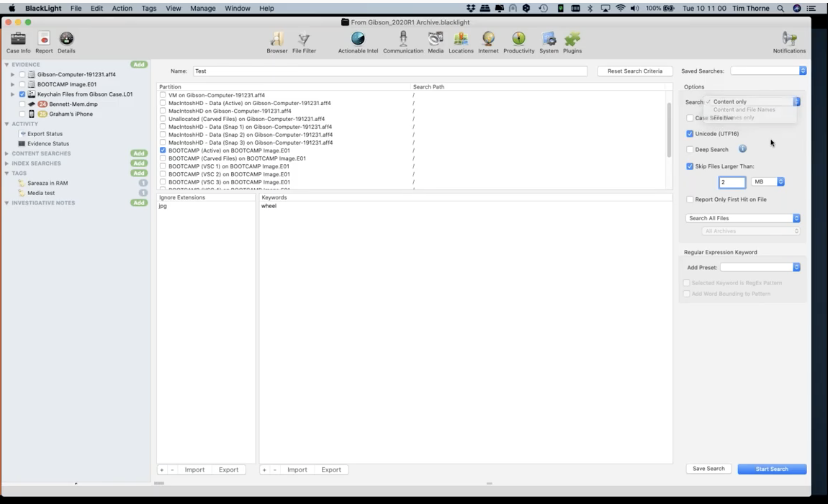828x504 pixels.
Task: Open the Locations globe icon
Action: click(x=461, y=39)
